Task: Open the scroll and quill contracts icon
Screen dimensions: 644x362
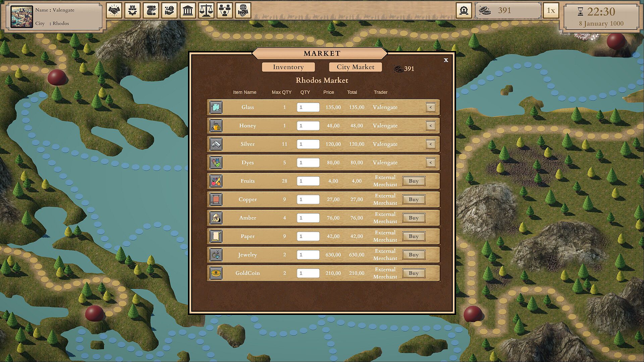Action: pos(151,10)
